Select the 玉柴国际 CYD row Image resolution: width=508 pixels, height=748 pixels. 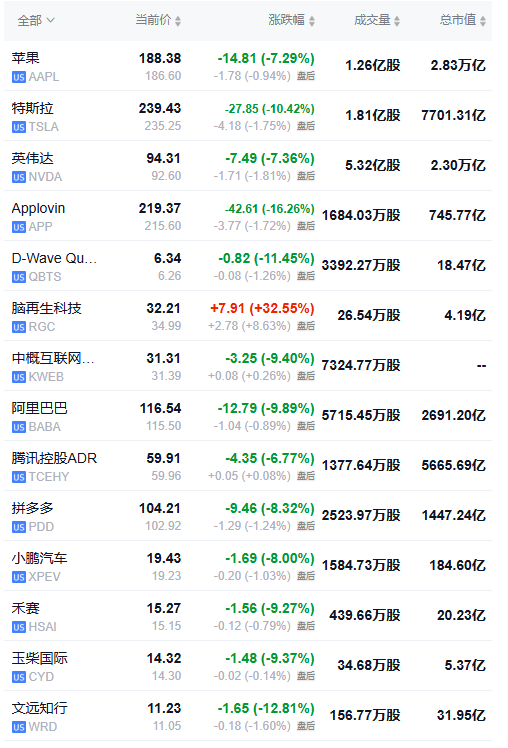[248, 666]
